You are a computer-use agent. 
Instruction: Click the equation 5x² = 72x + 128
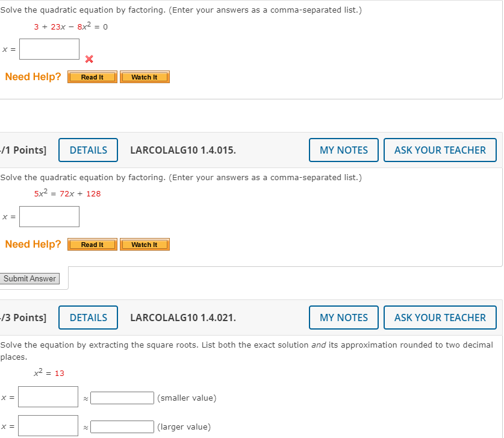click(x=67, y=193)
